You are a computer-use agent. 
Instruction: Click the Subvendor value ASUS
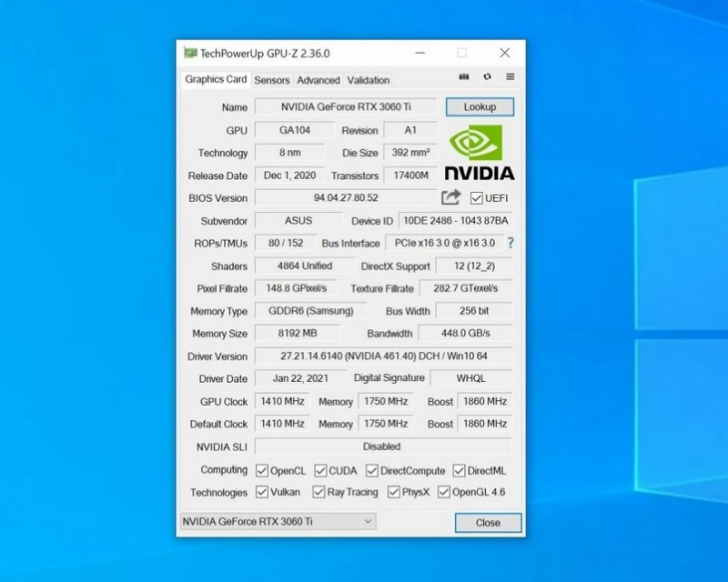click(x=298, y=220)
